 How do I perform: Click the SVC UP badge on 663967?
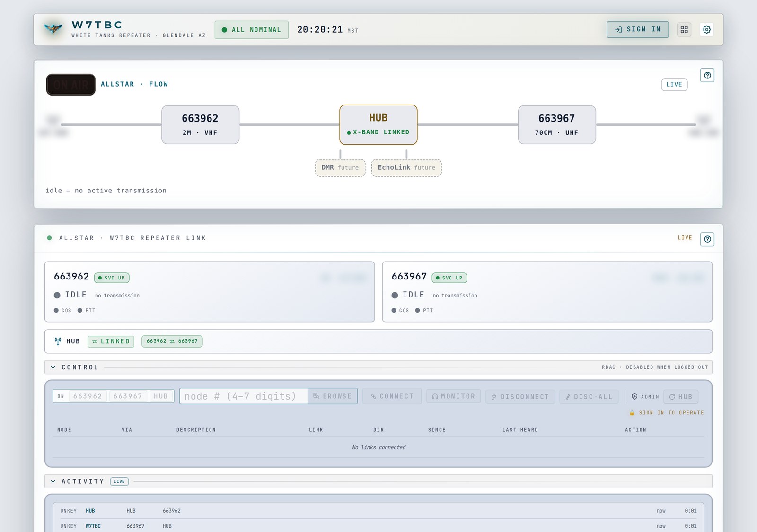(x=449, y=278)
